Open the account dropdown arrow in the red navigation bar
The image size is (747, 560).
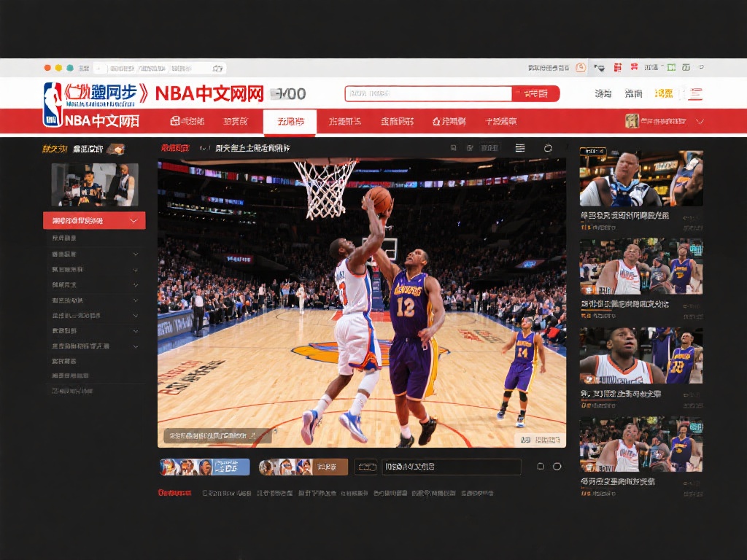(700, 121)
